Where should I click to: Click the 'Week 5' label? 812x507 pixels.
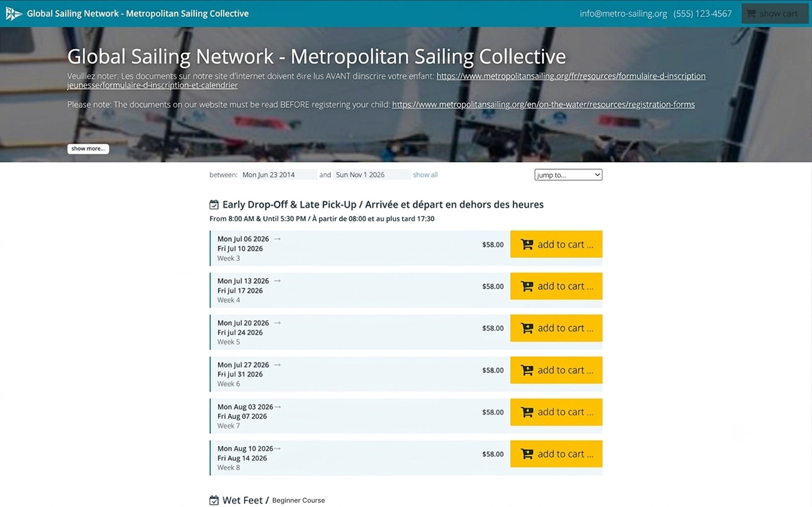coord(229,342)
